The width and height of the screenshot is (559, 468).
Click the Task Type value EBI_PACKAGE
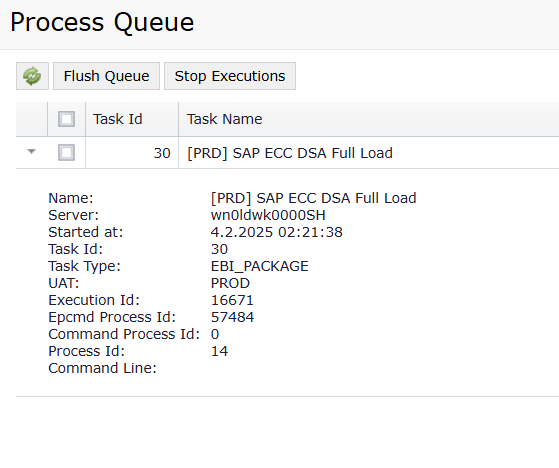tap(260, 266)
